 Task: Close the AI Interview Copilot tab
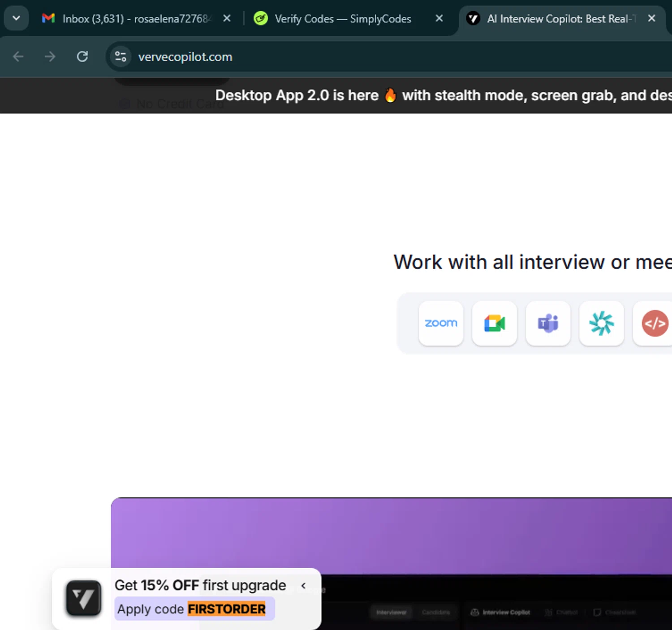(x=651, y=18)
